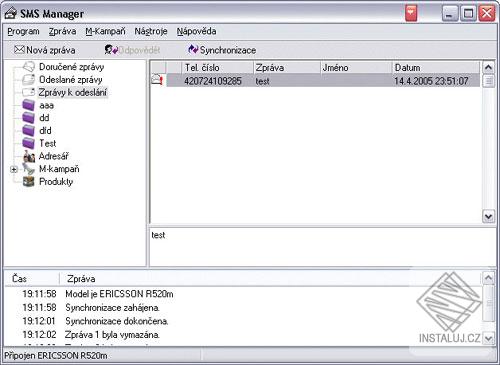Screen dimensions: 500x365
Task: Select log entry 'Synchronizace dokončena.'
Action: (x=117, y=321)
